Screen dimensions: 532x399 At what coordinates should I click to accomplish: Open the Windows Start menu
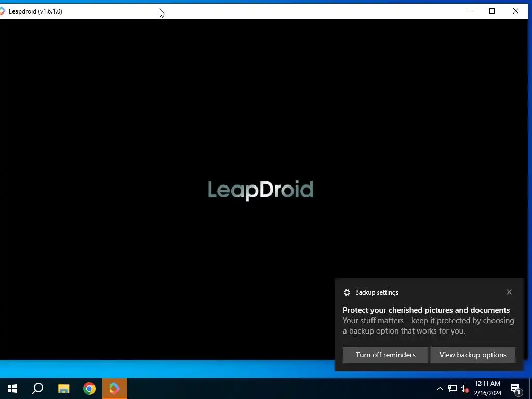coord(12,389)
